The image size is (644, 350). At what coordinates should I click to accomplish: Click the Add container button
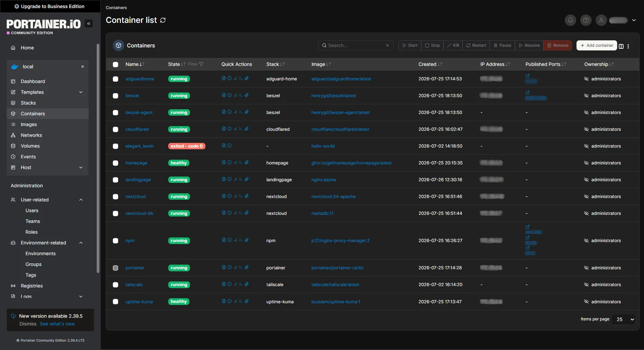click(597, 45)
